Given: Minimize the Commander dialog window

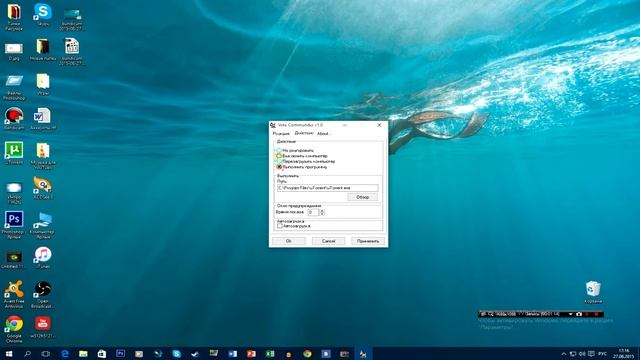Looking at the screenshot, I should 345,125.
